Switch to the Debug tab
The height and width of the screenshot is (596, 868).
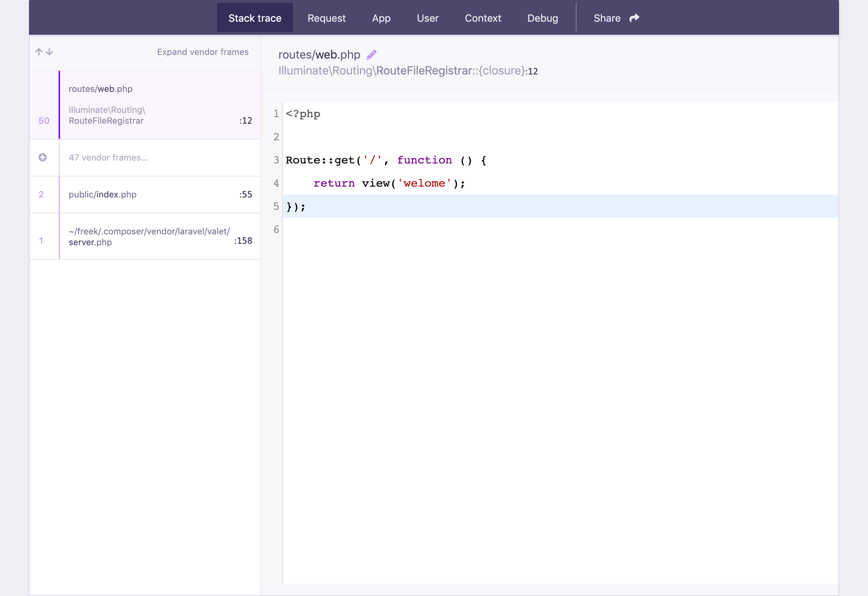click(542, 18)
